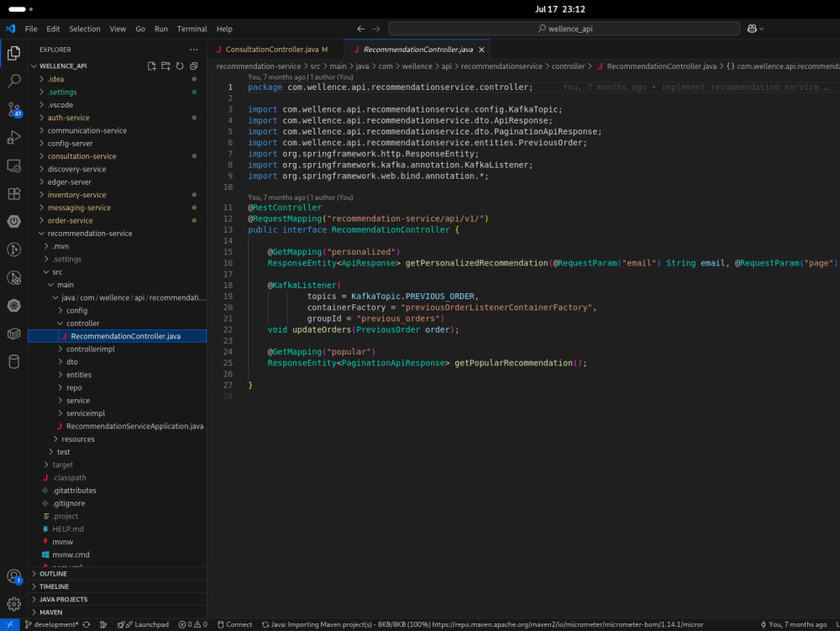Viewport: 840px width, 631px height.
Task: Expand the TIMELINE panel
Action: [x=118, y=586]
